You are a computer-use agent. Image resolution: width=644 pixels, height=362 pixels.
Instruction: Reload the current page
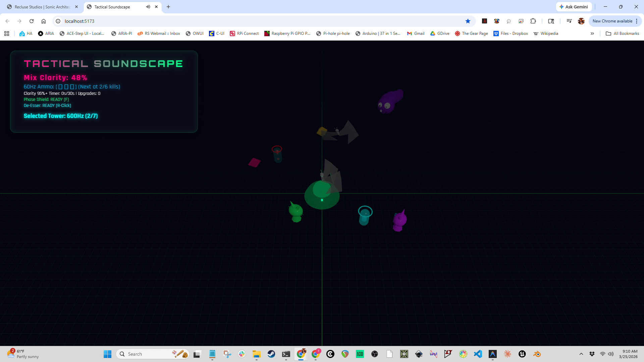pos(32,21)
